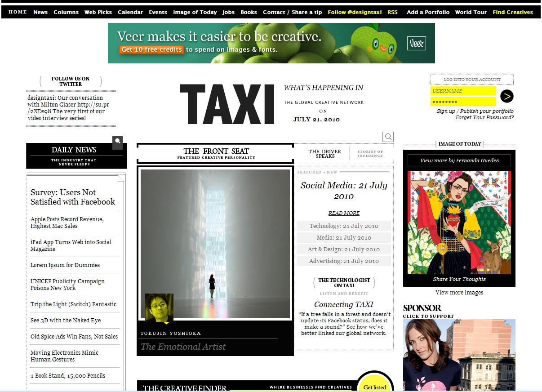Open The Emotional Artist feature title
Image resolution: width=542 pixels, height=392 pixels.
tap(183, 347)
